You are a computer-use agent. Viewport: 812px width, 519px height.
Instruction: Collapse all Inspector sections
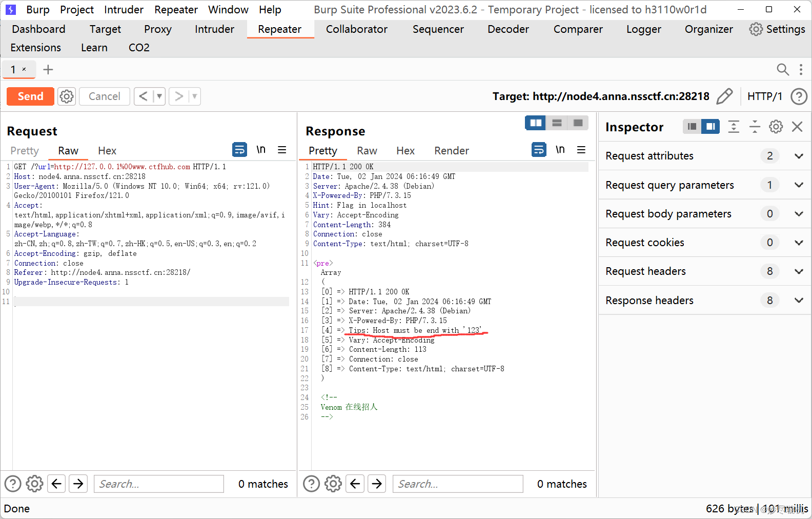click(x=755, y=127)
